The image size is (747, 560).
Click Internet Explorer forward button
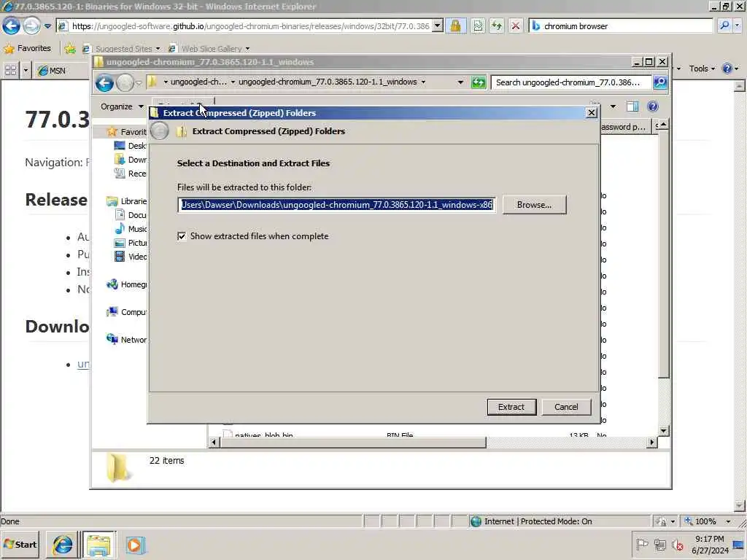pos(31,26)
